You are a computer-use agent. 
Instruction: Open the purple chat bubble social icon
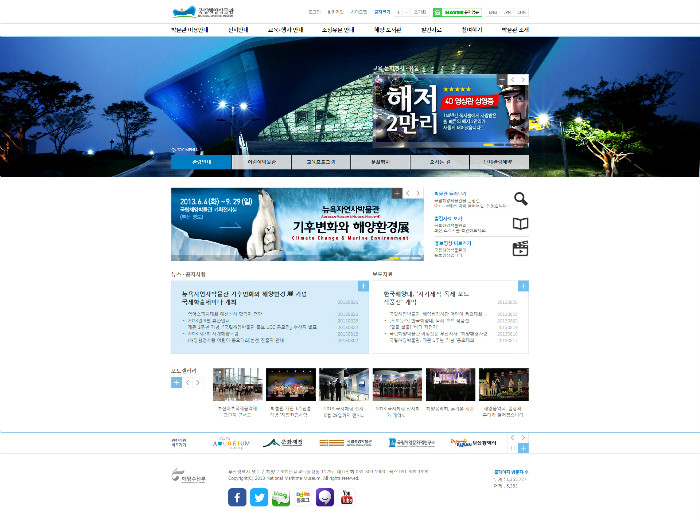325,497
